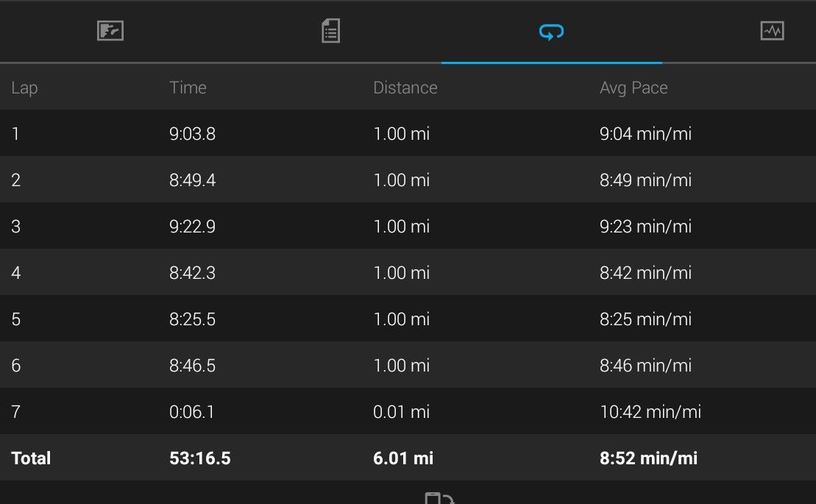The width and height of the screenshot is (816, 504).
Task: Open the charts graph icon tab
Action: click(773, 31)
